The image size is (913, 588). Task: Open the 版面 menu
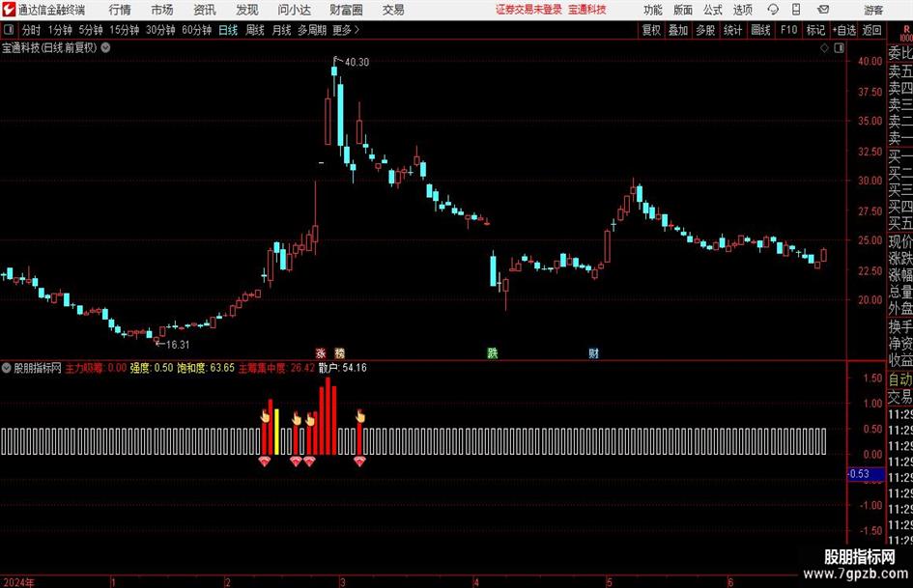pos(683,10)
